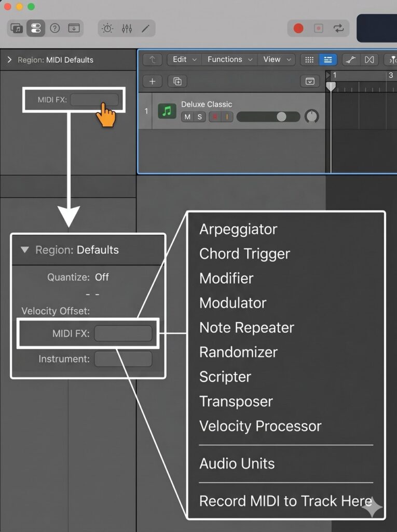
Task: Click the up-arrow leave folder button
Action: 153,60
